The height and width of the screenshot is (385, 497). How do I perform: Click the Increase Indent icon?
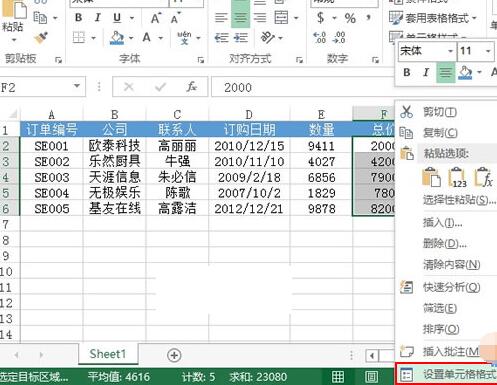[x=241, y=38]
